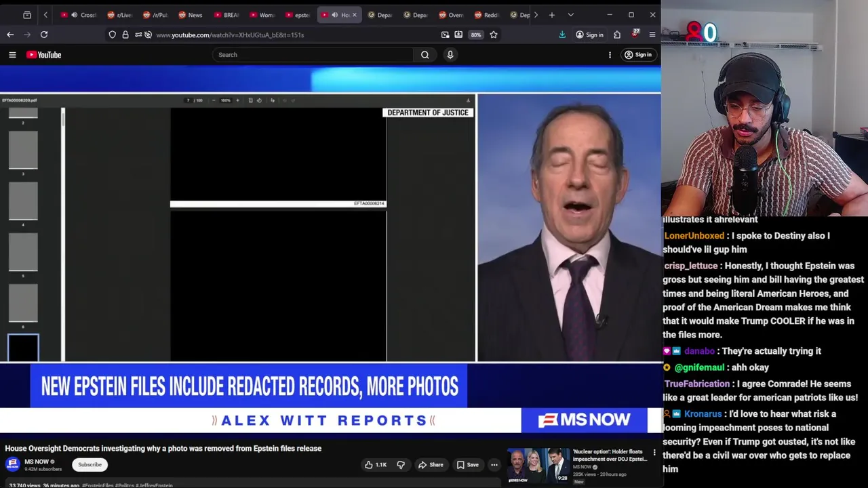Open the red extension icon with badge count
This screenshot has width=868, height=488.
point(635,33)
